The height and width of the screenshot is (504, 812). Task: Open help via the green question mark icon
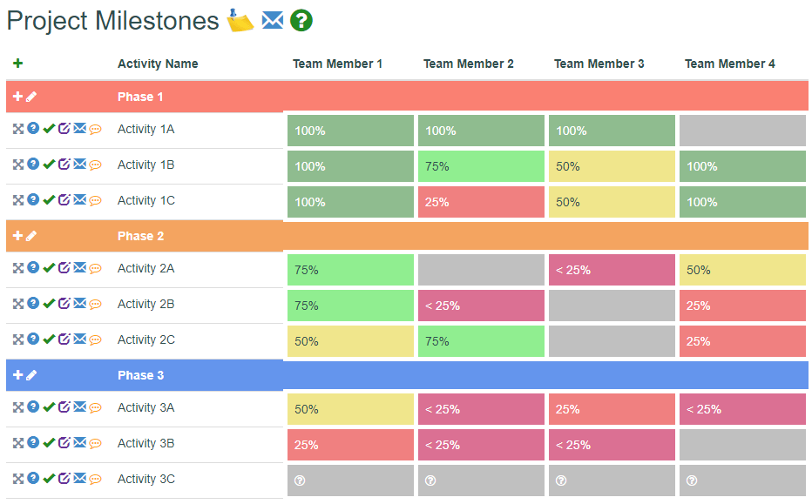[301, 21]
